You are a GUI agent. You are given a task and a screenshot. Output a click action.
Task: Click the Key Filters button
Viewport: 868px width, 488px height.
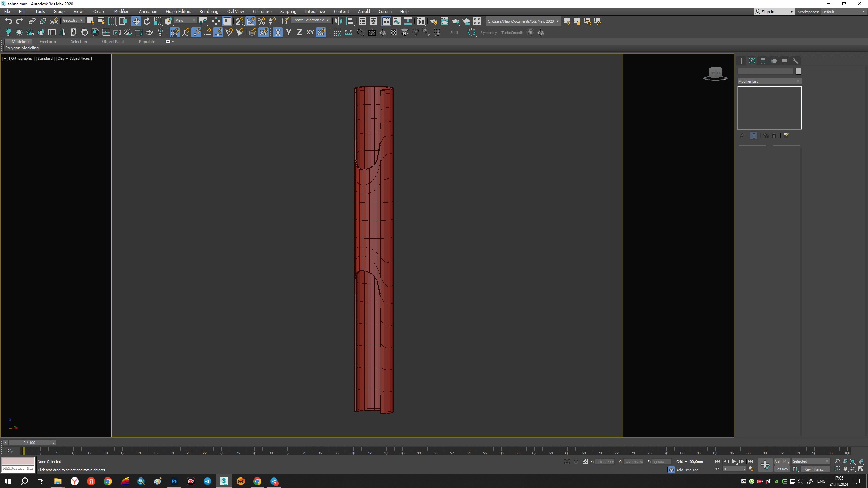click(x=814, y=469)
